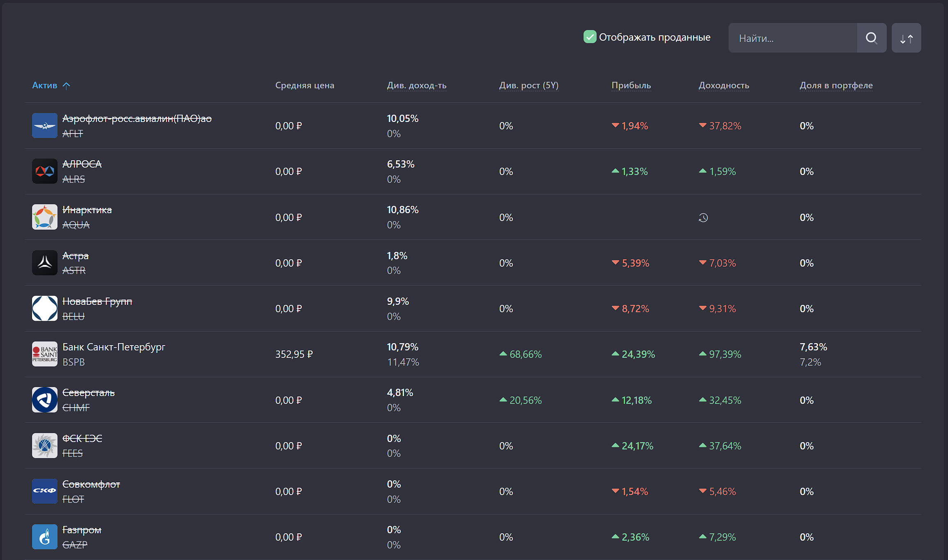Click the НоваБев Групп BELU logo
Screen dimensions: 948x560
click(x=45, y=309)
